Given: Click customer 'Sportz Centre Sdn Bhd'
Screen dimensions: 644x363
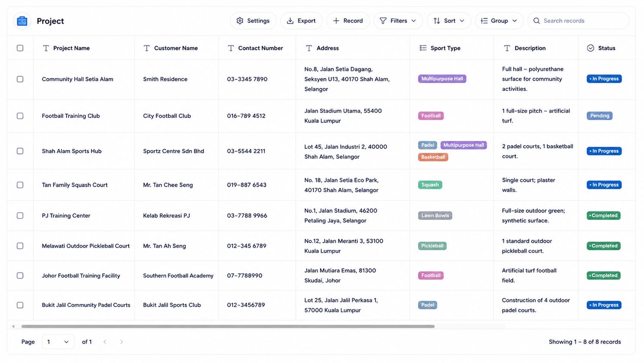Looking at the screenshot, I should [173, 151].
